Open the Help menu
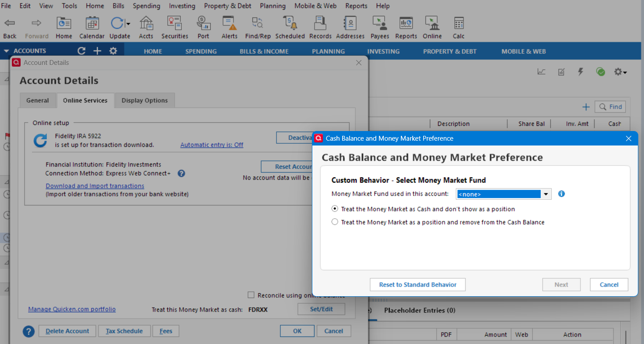 382,6
